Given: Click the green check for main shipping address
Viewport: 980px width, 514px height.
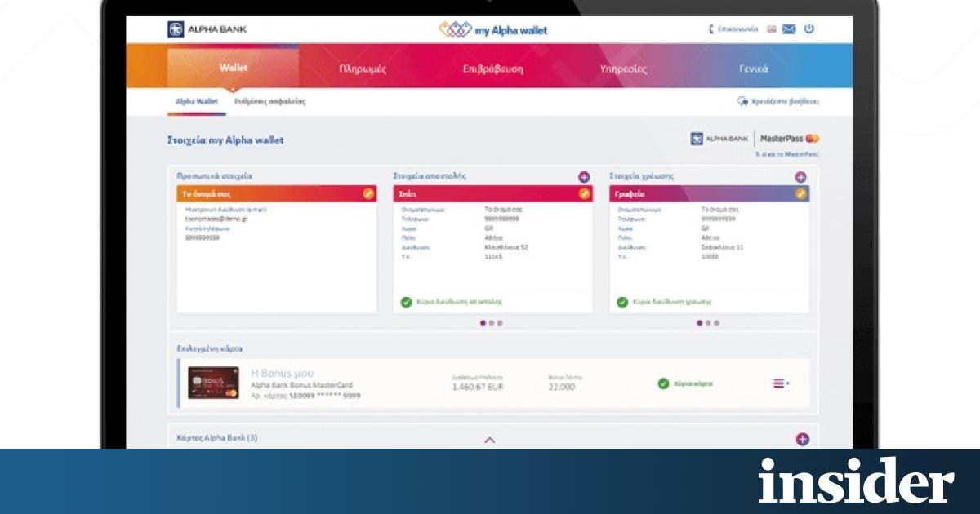Looking at the screenshot, I should click(406, 302).
